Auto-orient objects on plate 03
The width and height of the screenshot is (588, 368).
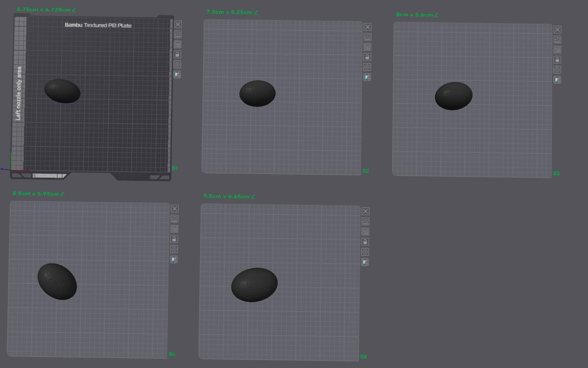tap(557, 39)
